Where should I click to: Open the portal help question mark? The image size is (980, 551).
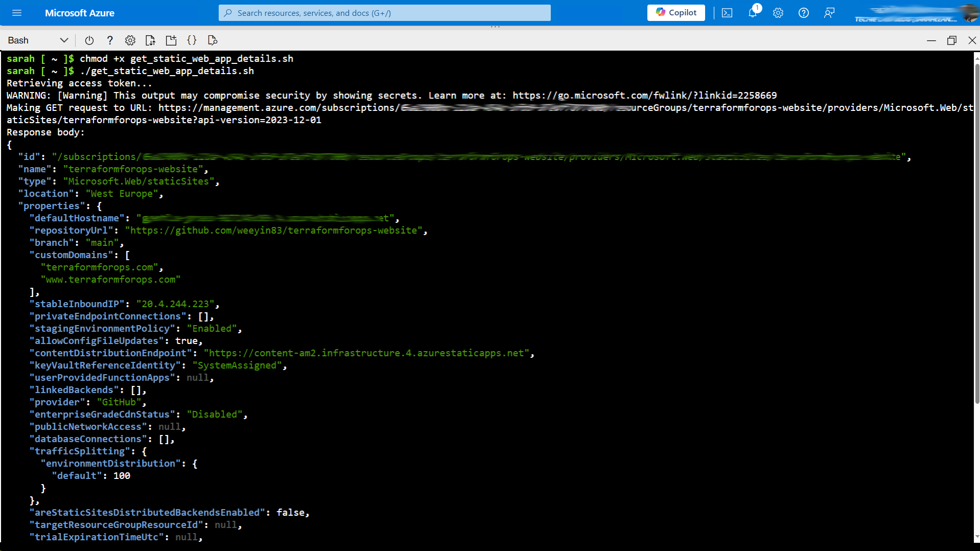(803, 13)
